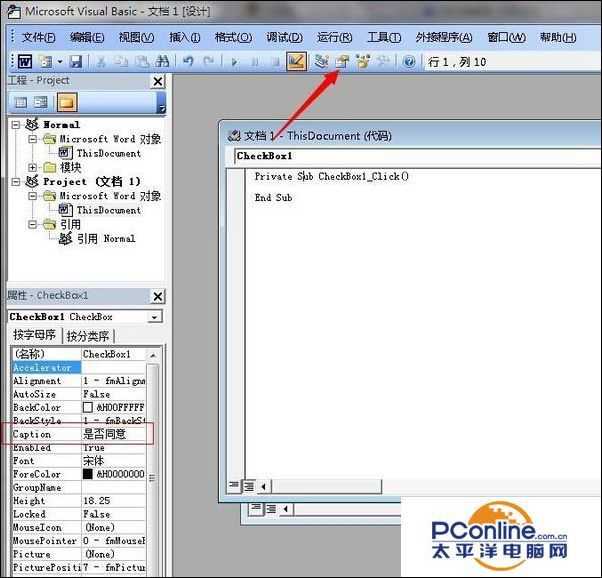602x578 pixels.
Task: Toggle Folders view in Project panel
Action: [66, 102]
